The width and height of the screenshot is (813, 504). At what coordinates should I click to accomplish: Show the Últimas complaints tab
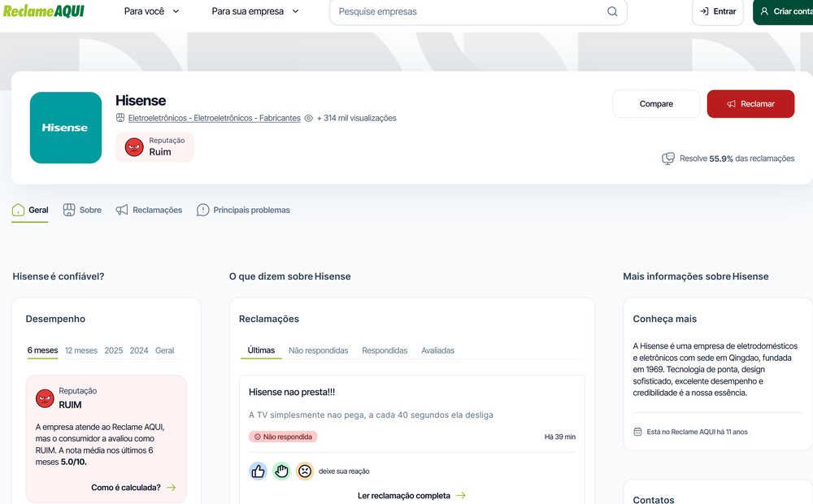[261, 350]
